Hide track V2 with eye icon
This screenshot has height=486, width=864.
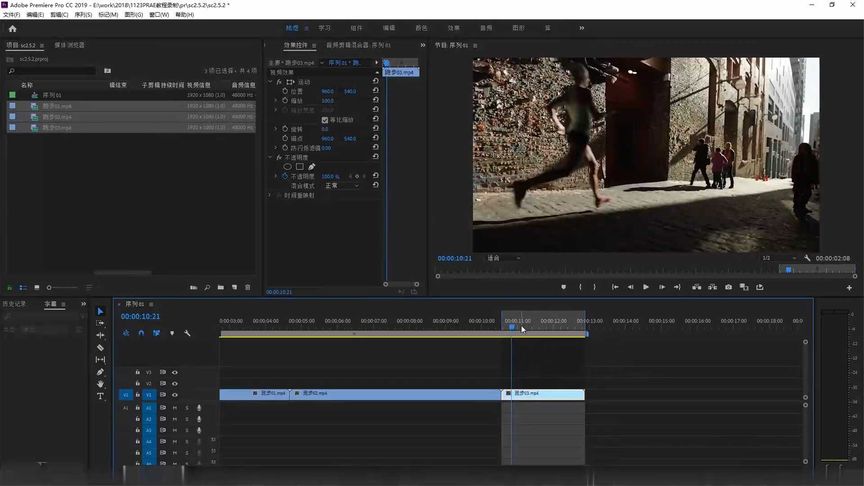[x=175, y=384]
